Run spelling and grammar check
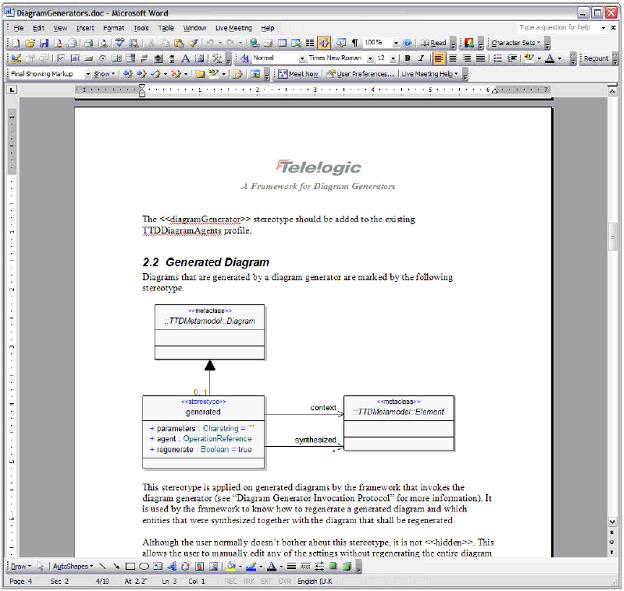The height and width of the screenshot is (591, 624). (119, 43)
